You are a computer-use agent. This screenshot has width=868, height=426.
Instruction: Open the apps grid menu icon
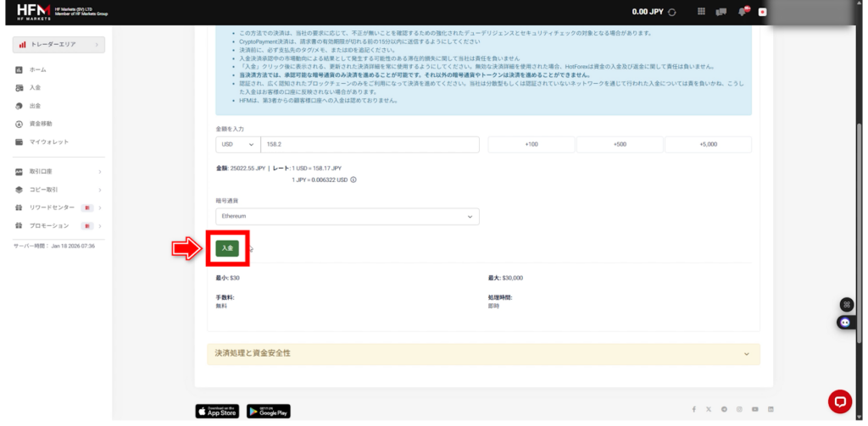click(701, 12)
